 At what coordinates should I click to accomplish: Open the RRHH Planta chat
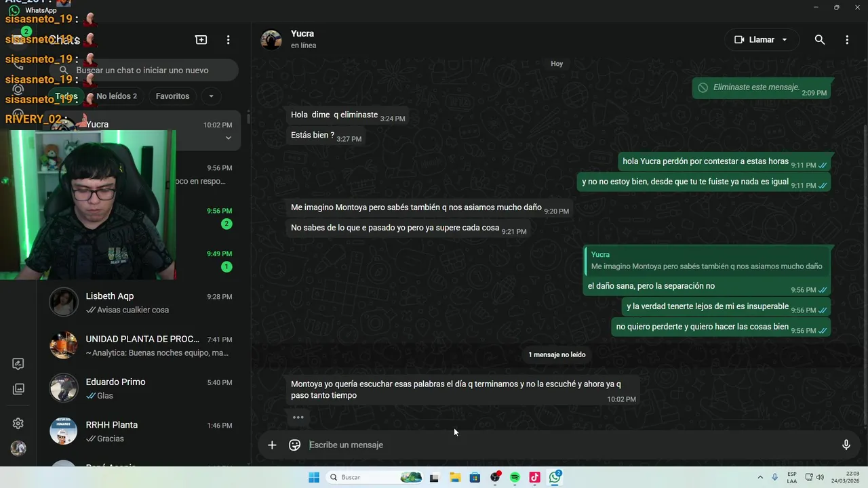coord(141,431)
